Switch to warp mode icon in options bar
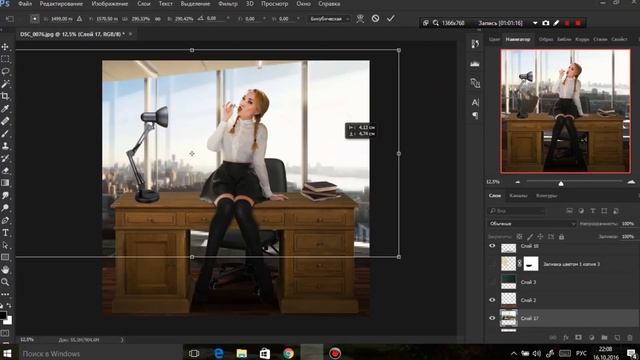This screenshot has height=360, width=640. pos(360,19)
